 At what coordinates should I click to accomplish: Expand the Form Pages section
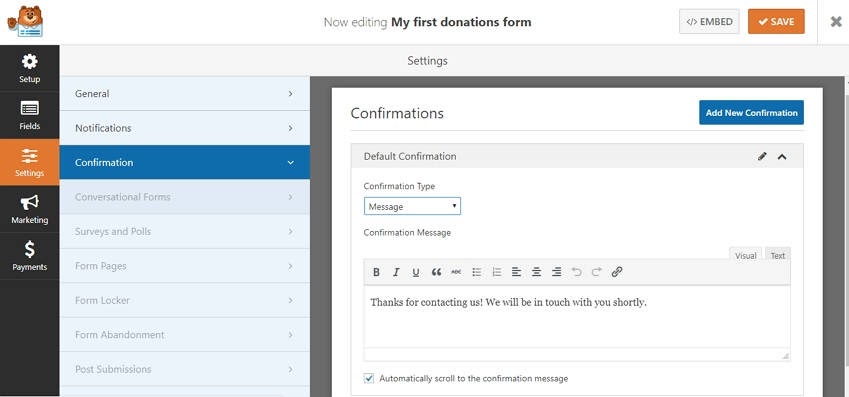point(185,266)
